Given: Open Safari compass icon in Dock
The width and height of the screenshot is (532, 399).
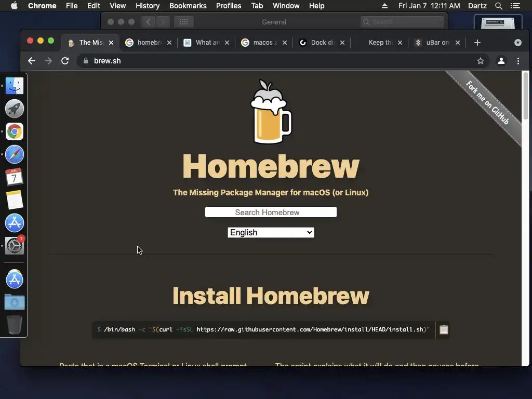Looking at the screenshot, I should (14, 154).
